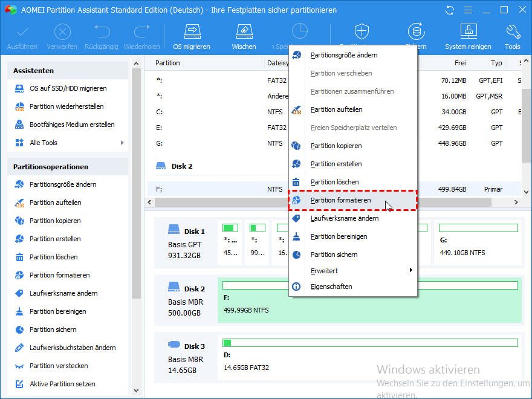Click sidebar scroll-down arrow
This screenshot has height=399, width=532.
tap(137, 391)
